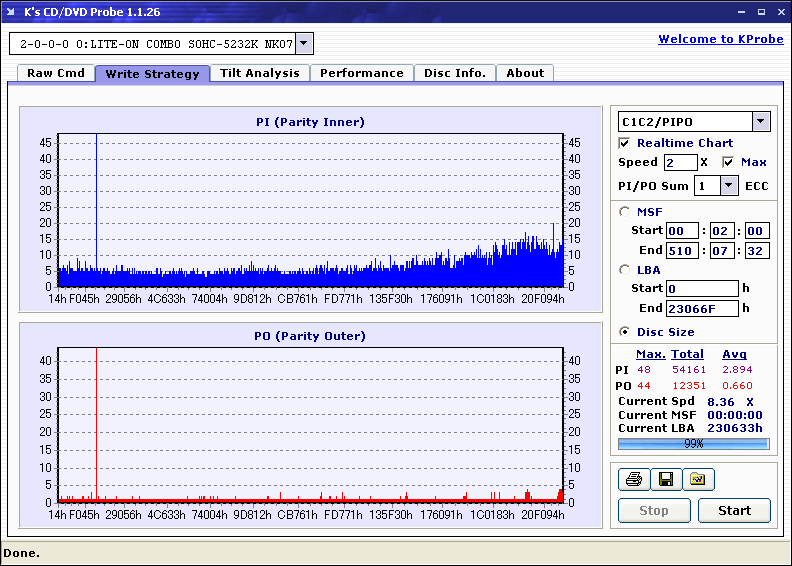Click the application icon in title bar
This screenshot has width=792, height=566.
click(11, 11)
